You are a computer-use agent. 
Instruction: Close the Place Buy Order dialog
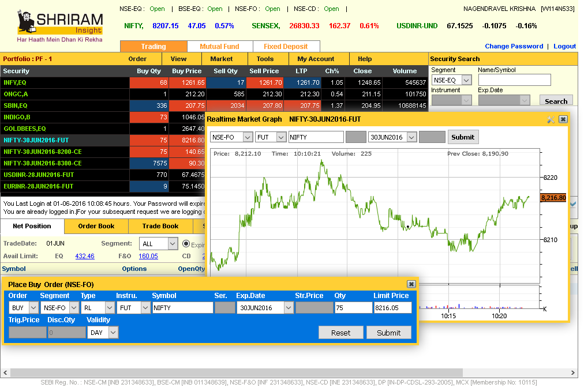pyautogui.click(x=411, y=284)
